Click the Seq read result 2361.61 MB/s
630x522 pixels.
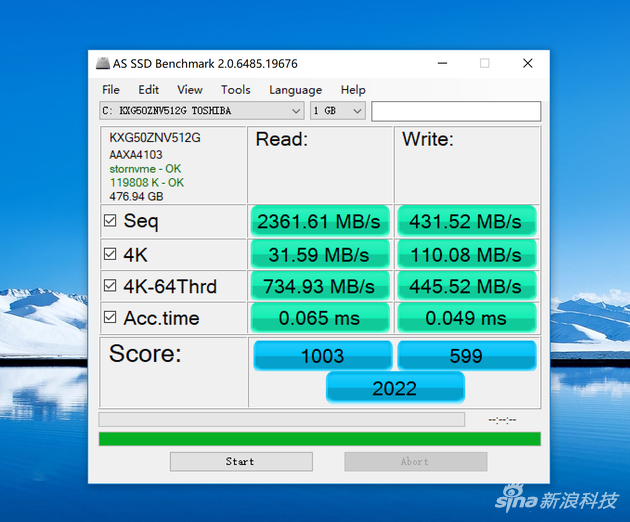pos(320,221)
